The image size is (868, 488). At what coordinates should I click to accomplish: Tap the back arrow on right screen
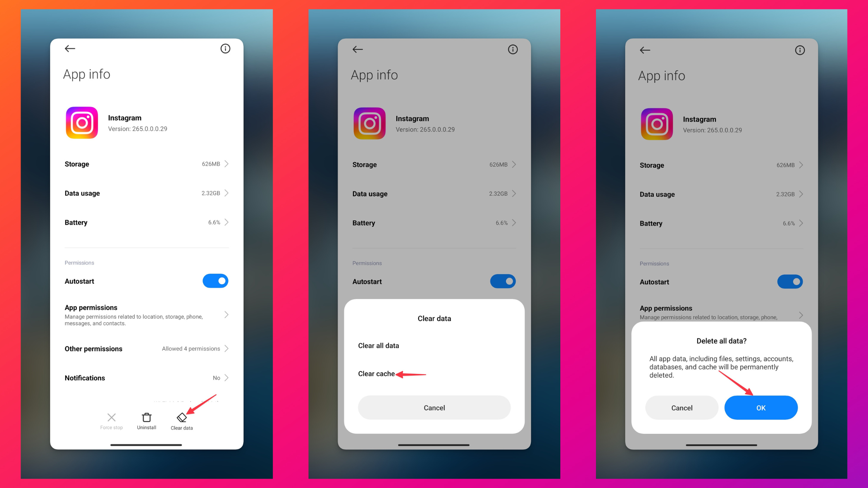tap(646, 50)
